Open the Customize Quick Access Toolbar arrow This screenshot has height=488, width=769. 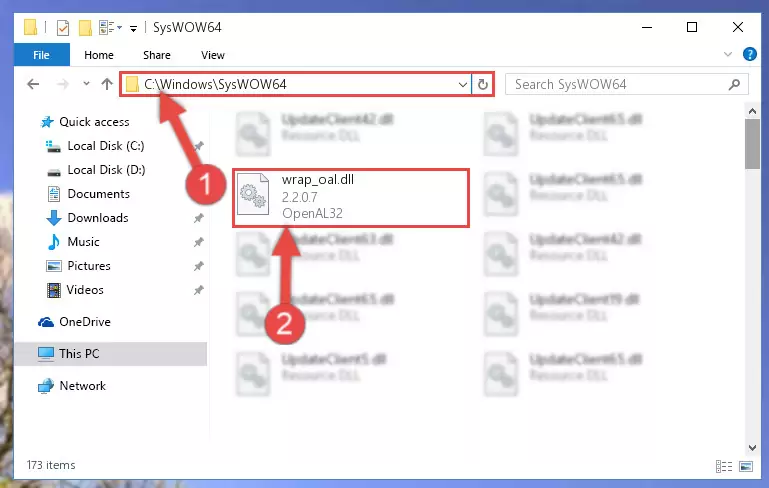[133, 28]
